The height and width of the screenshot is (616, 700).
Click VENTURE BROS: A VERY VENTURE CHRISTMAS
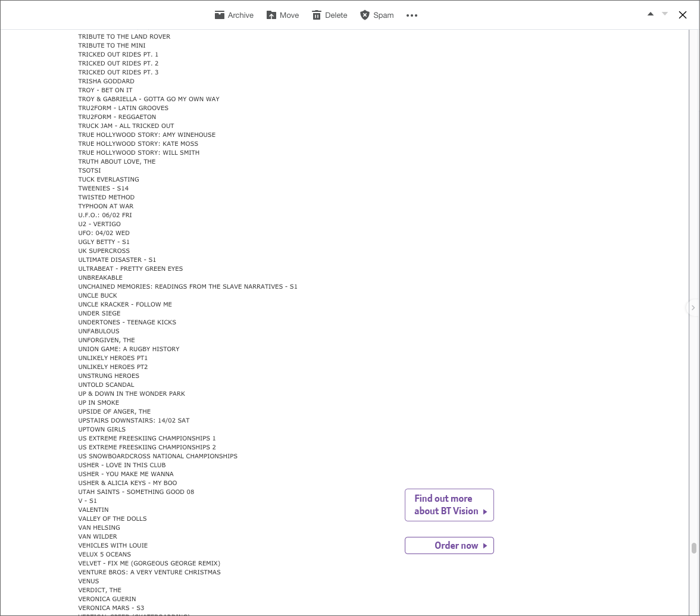149,573
